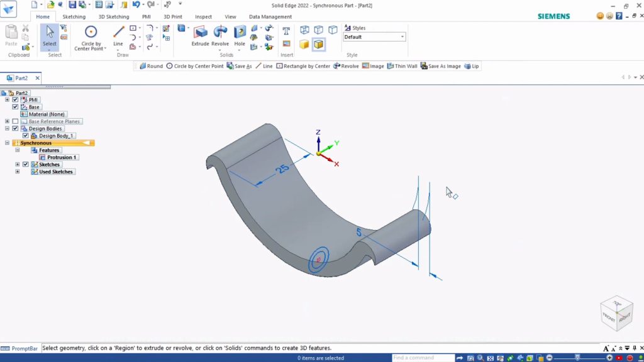
Task: Click the Image icon in the Insert group
Action: click(x=286, y=44)
